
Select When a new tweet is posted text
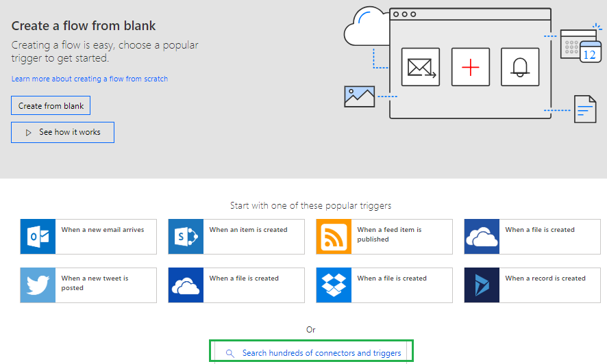pyautogui.click(x=95, y=283)
